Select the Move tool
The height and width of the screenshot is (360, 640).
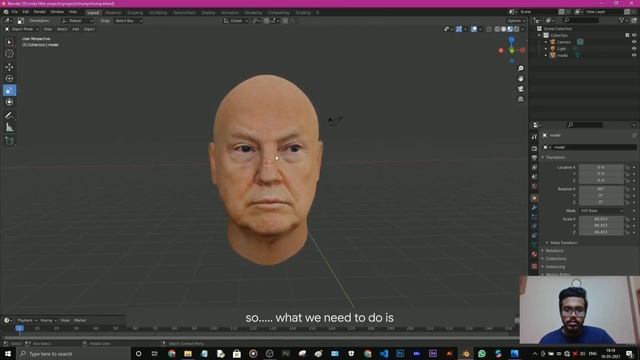pos(9,67)
